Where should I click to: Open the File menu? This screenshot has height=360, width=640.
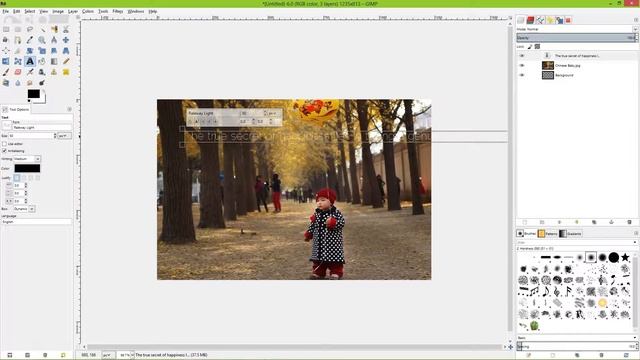pyautogui.click(x=6, y=11)
